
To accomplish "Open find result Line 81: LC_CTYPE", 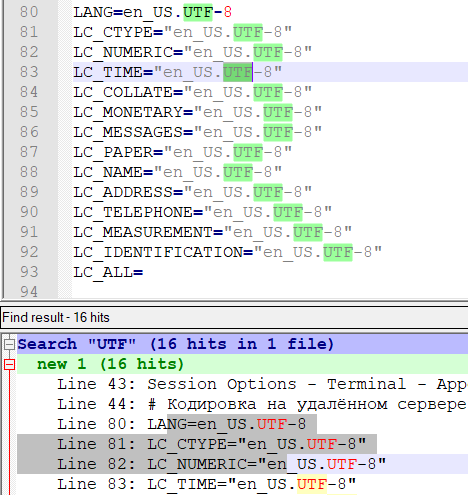I will click(242, 444).
